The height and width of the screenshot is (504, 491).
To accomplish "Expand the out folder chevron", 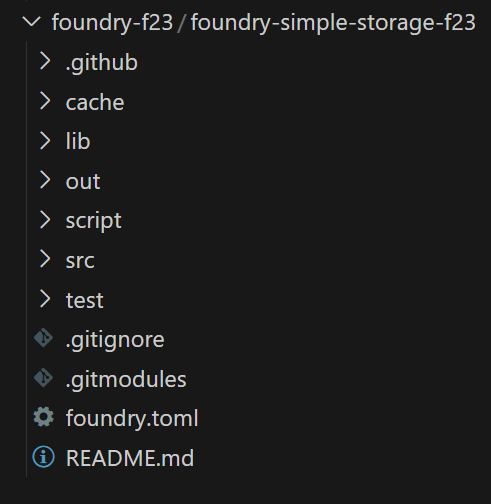I will [x=45, y=180].
